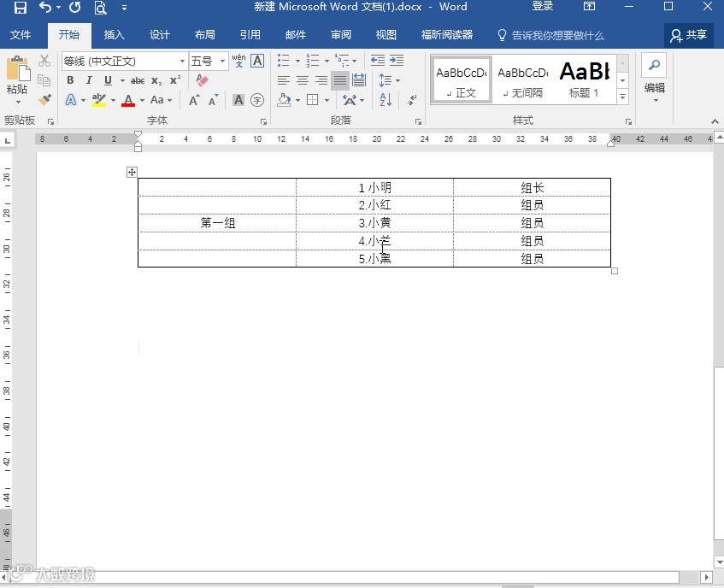This screenshot has height=588, width=724.
Task: Apply the 标题 1 style
Action: pos(585,80)
